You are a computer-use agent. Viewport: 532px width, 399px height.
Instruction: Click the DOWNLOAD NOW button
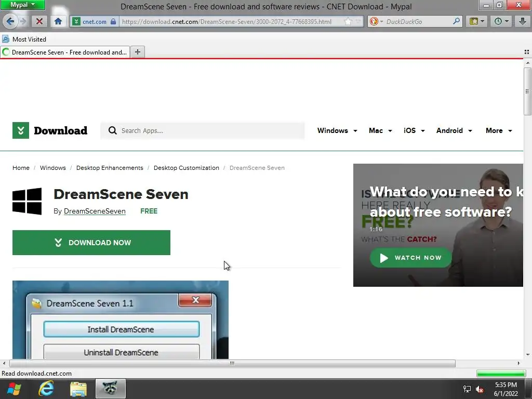point(91,243)
